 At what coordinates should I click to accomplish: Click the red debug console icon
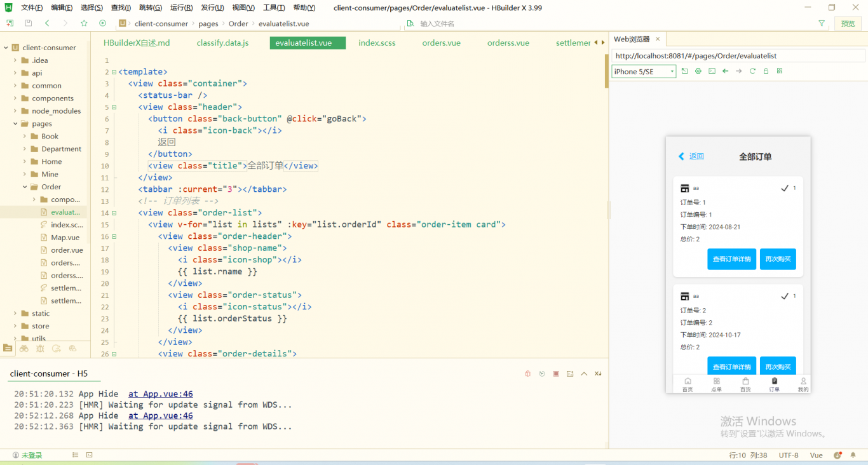click(527, 374)
